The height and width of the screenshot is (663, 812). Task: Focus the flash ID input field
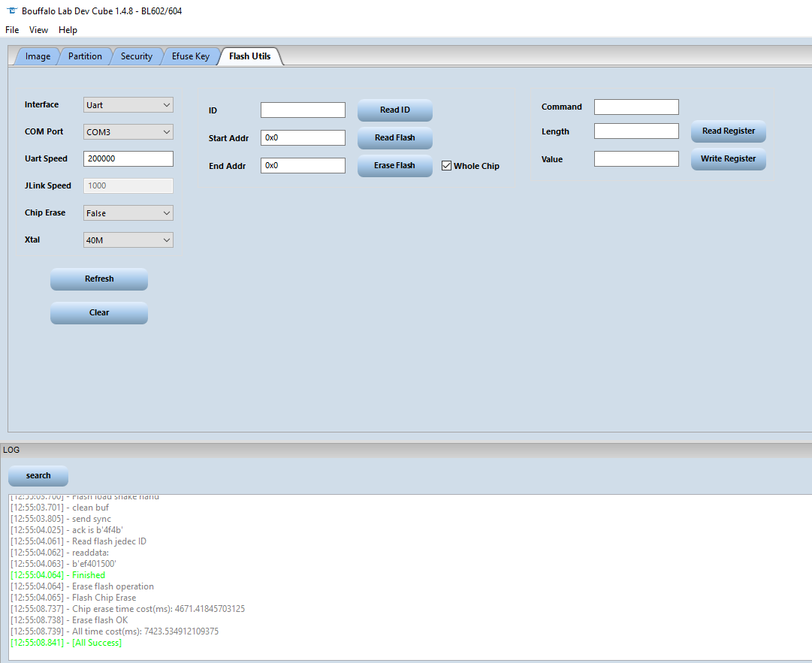[x=303, y=110]
